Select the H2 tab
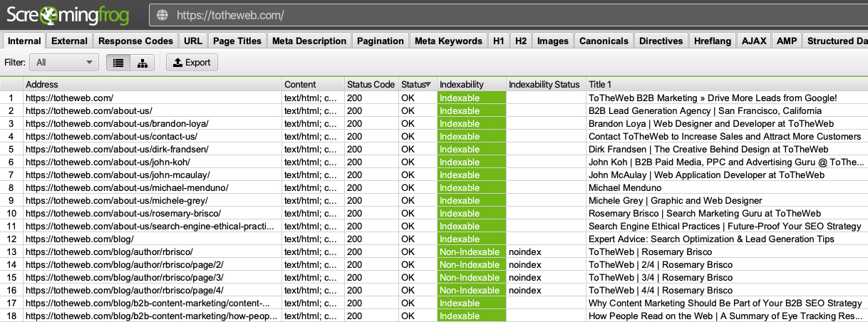This screenshot has height=322, width=868. pos(521,41)
